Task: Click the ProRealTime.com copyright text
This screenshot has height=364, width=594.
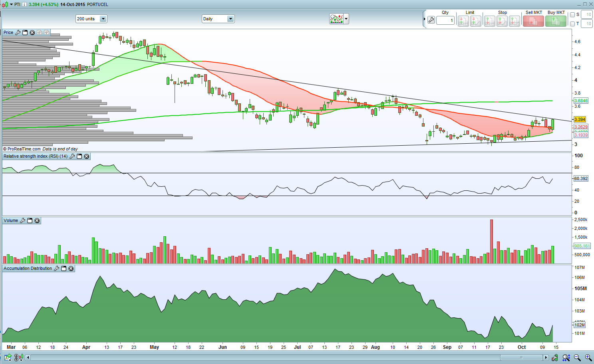Action: click(22, 149)
